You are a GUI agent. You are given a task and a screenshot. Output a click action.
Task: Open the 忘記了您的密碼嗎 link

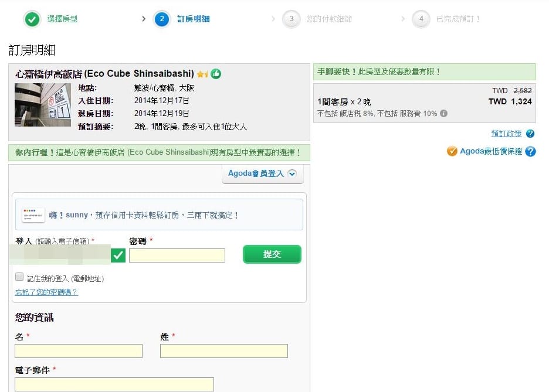tap(46, 292)
